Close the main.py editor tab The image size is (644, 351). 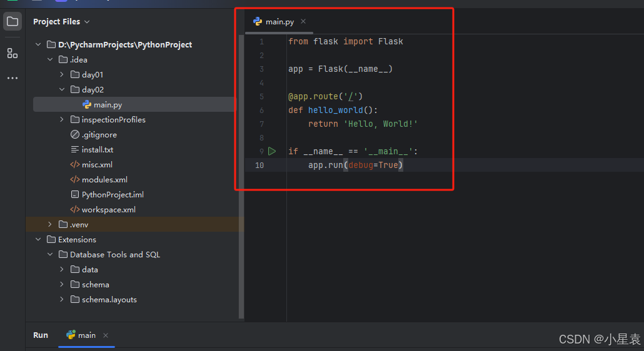point(303,22)
